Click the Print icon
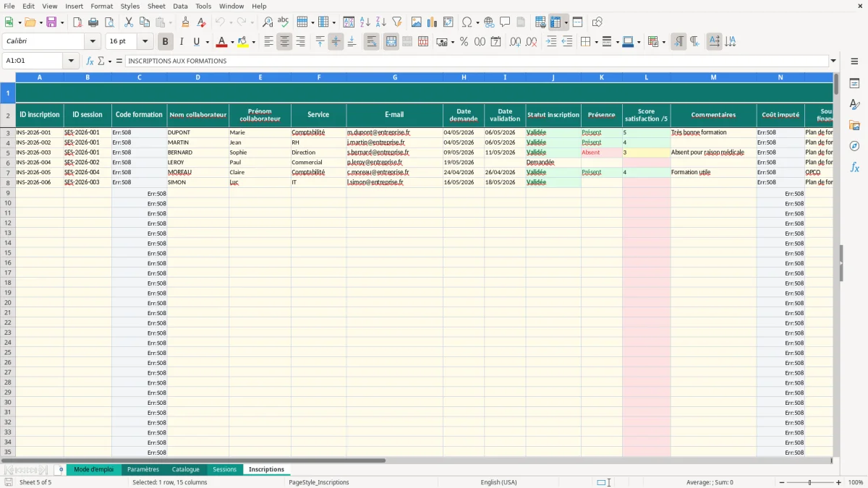The height and width of the screenshot is (488, 868). 93,22
